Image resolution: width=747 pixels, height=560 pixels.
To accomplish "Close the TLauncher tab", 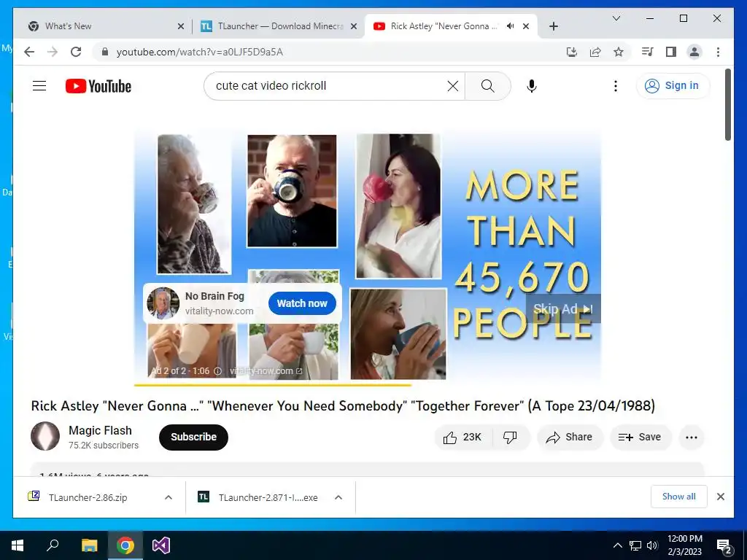I will (354, 27).
